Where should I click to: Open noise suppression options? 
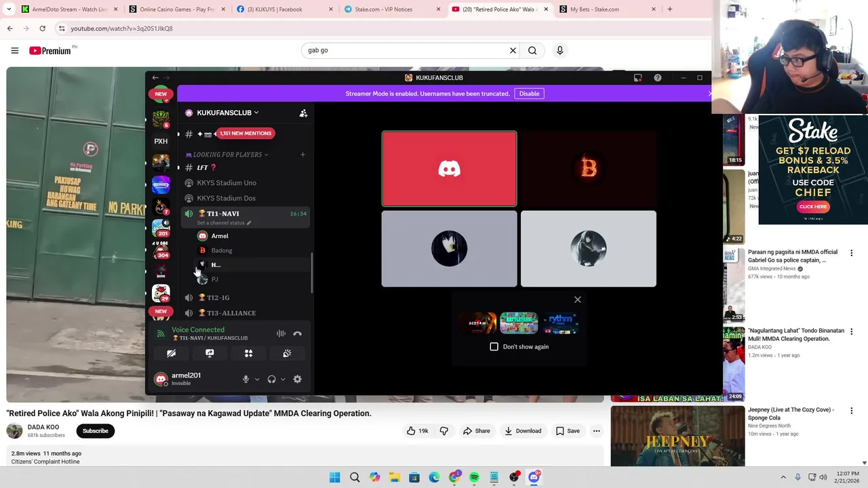(x=281, y=333)
